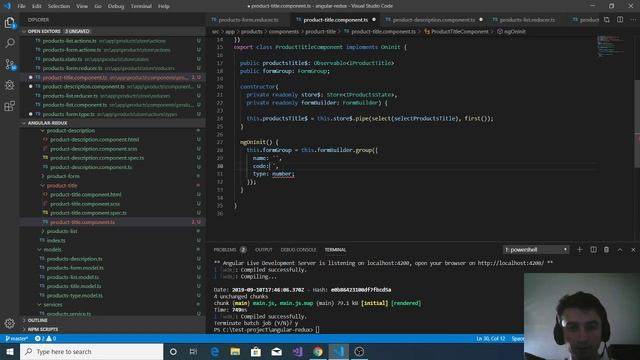Kill terminal with trash icon
This screenshot has height=360, width=640.
[x=606, y=249]
